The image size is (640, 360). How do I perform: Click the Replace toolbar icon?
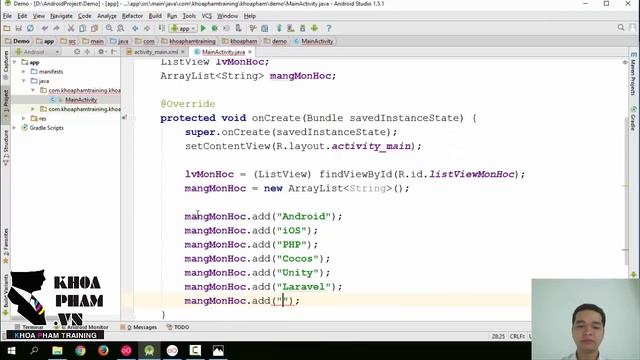pyautogui.click(x=121, y=28)
